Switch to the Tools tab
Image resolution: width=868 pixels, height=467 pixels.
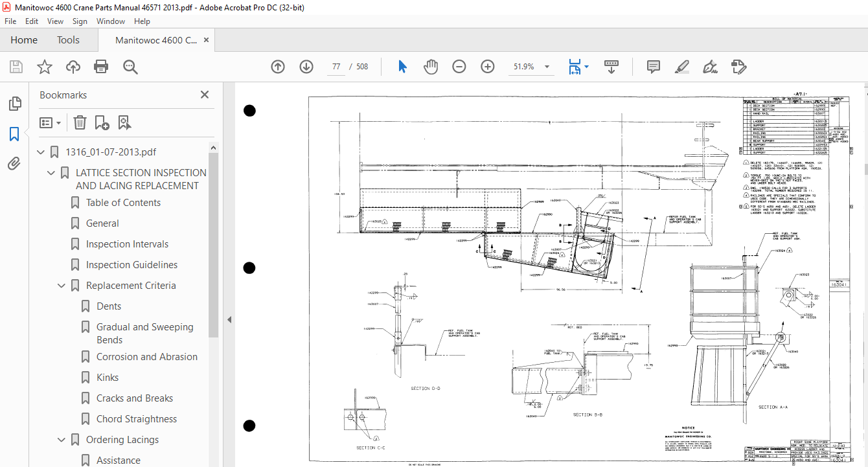(68, 40)
